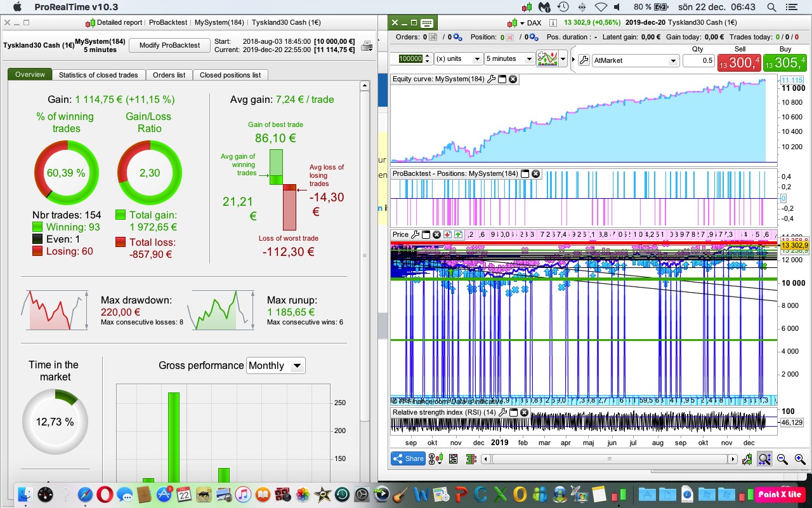Close the Equity curve panel
This screenshot has width=812, height=508.
513,79
